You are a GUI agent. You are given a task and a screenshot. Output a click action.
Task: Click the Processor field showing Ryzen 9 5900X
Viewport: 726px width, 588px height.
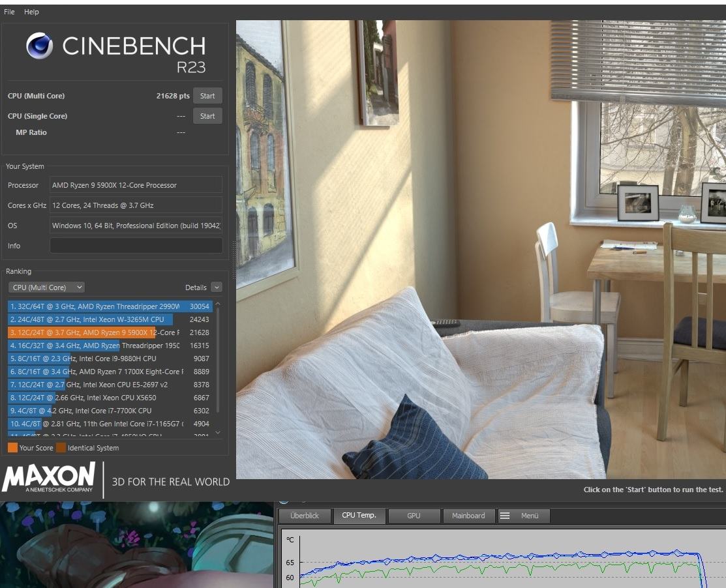coord(136,185)
